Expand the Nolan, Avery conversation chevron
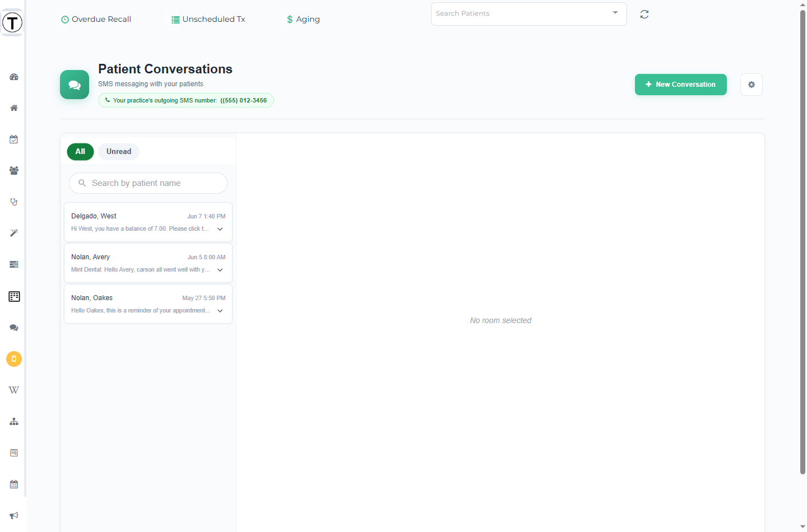 coord(220,270)
